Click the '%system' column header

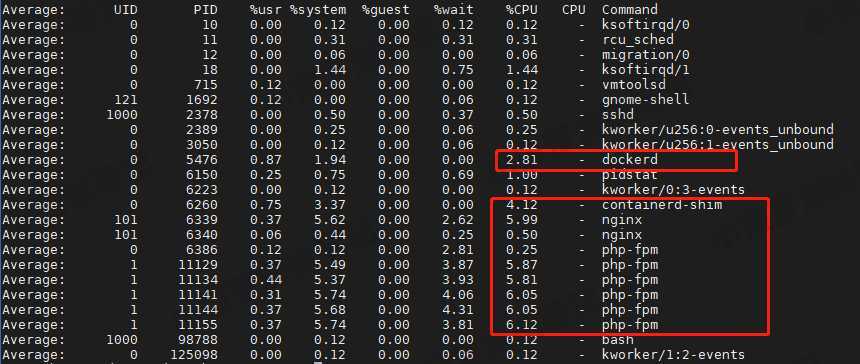tap(318, 10)
